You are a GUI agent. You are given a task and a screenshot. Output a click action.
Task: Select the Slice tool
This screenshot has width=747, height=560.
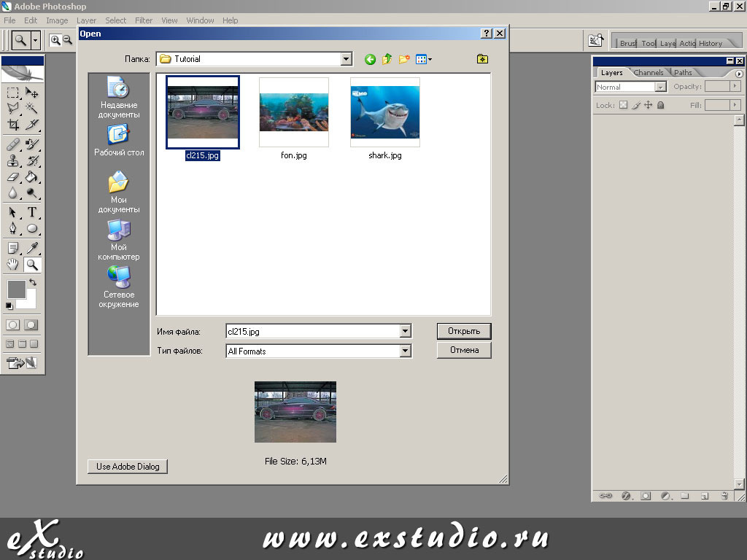tap(32, 125)
